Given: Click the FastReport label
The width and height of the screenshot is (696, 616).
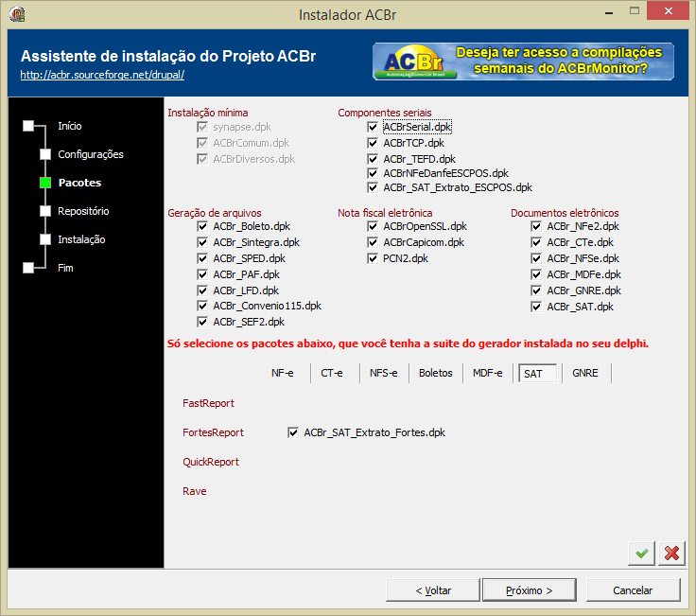Looking at the screenshot, I should tap(208, 403).
